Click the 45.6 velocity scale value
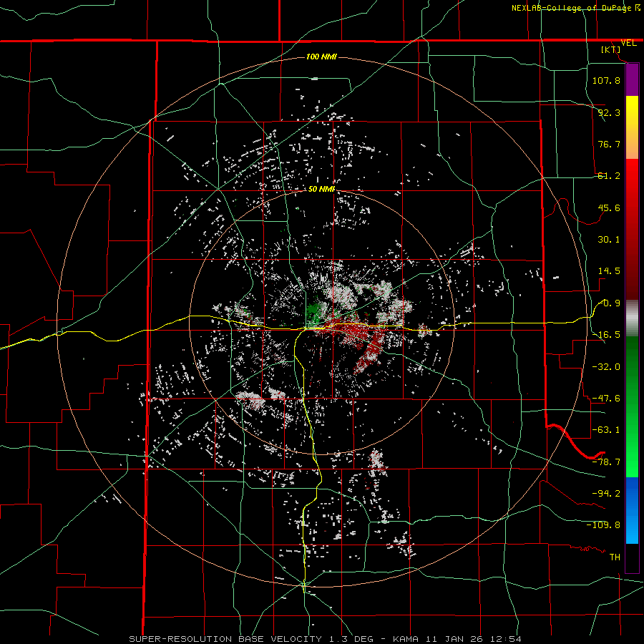The image size is (644, 644). [x=609, y=208]
